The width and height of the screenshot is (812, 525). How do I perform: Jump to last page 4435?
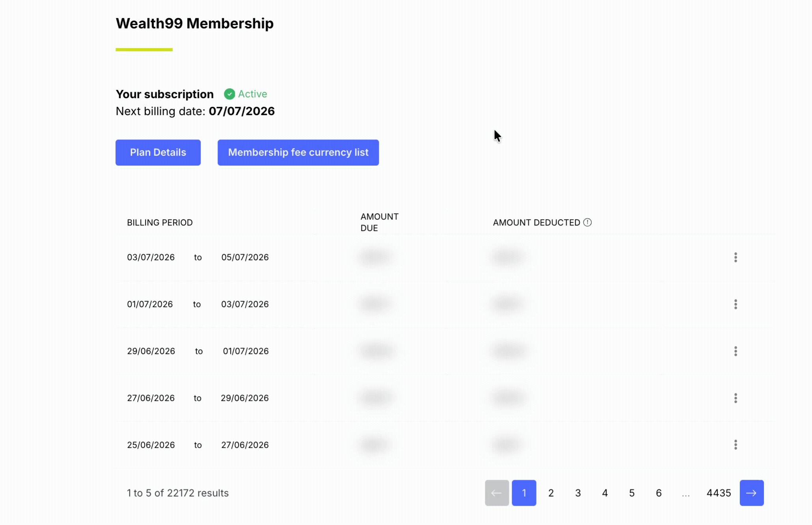(x=719, y=493)
